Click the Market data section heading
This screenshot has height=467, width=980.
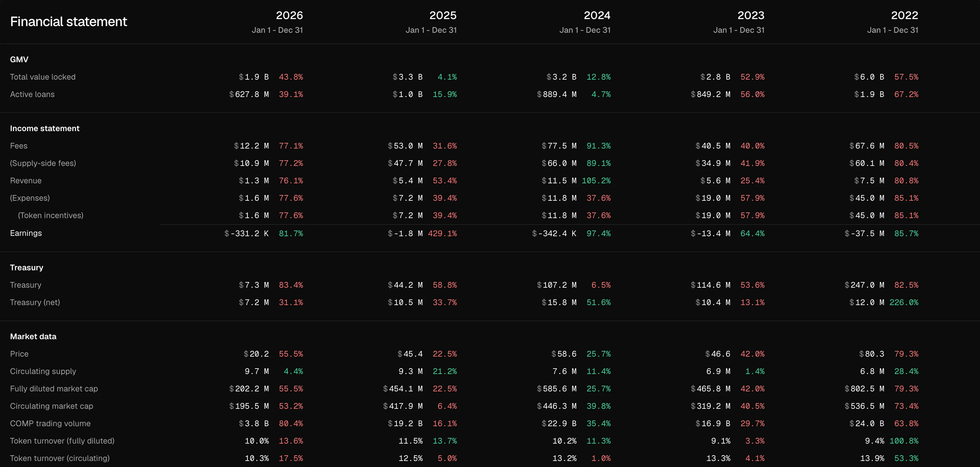(x=33, y=337)
